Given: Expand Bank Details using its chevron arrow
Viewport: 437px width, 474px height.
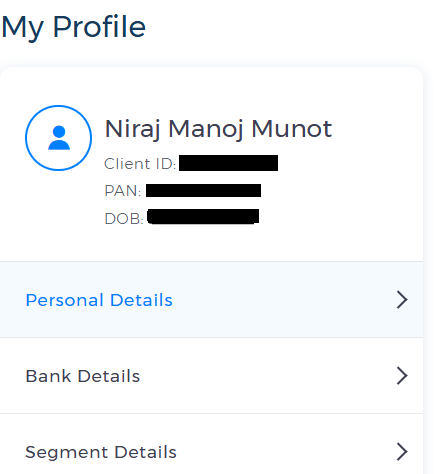Looking at the screenshot, I should click(402, 376).
